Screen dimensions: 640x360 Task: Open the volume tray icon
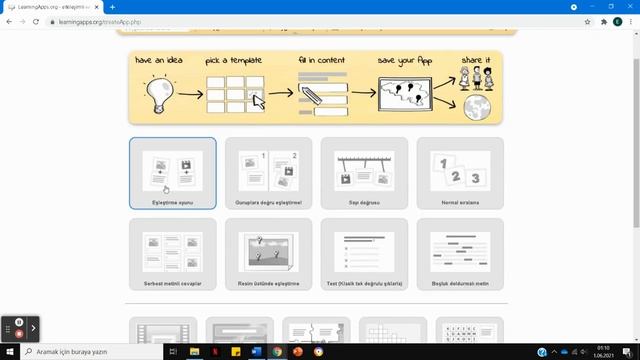click(x=583, y=352)
